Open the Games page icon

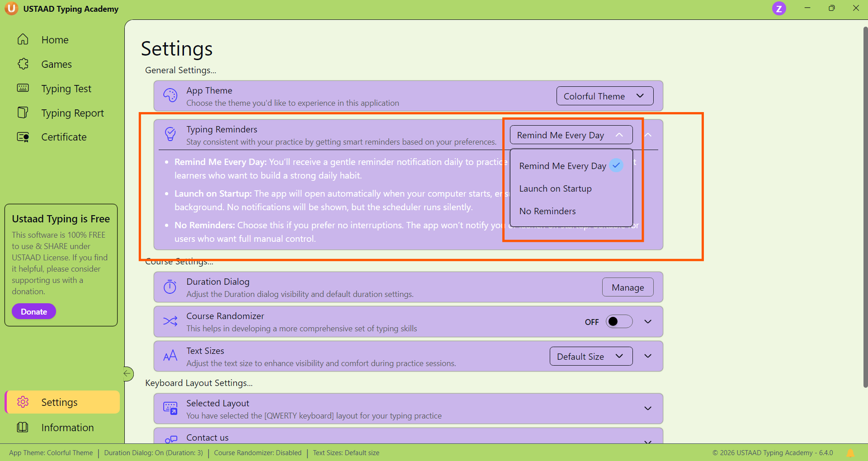coord(23,64)
